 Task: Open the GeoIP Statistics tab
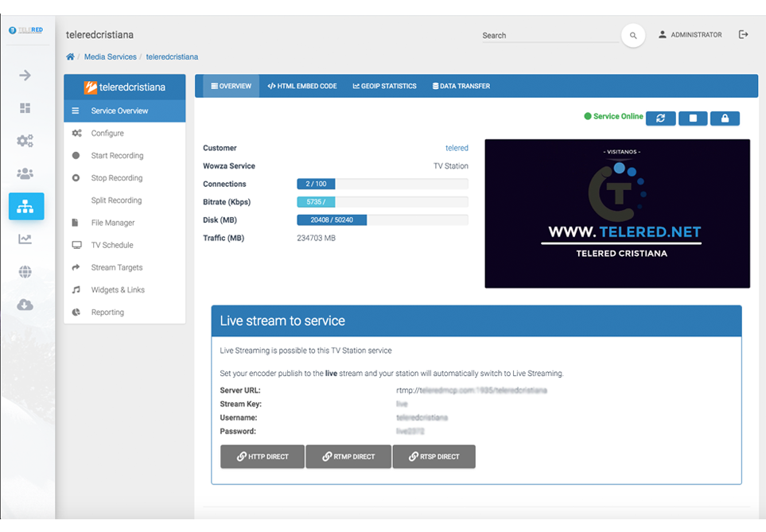tap(384, 86)
